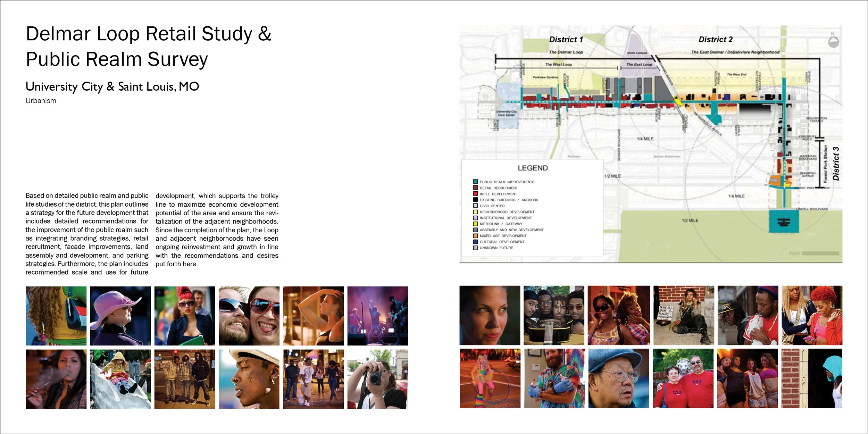Open the concert stage band photo
The width and height of the screenshot is (868, 434).
[378, 316]
